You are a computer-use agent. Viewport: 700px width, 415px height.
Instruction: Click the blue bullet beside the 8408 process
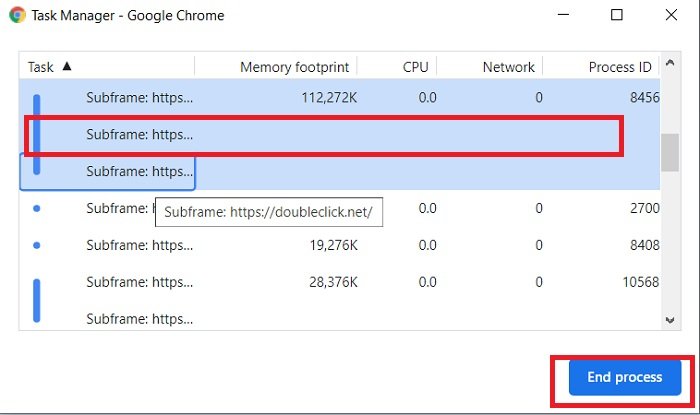[x=37, y=245]
